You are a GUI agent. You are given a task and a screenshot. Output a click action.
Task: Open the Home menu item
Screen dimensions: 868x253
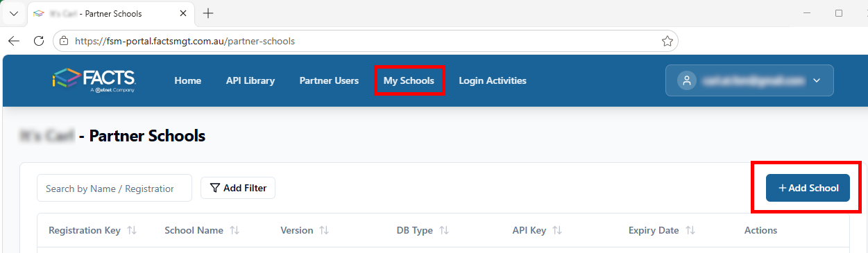tap(188, 80)
